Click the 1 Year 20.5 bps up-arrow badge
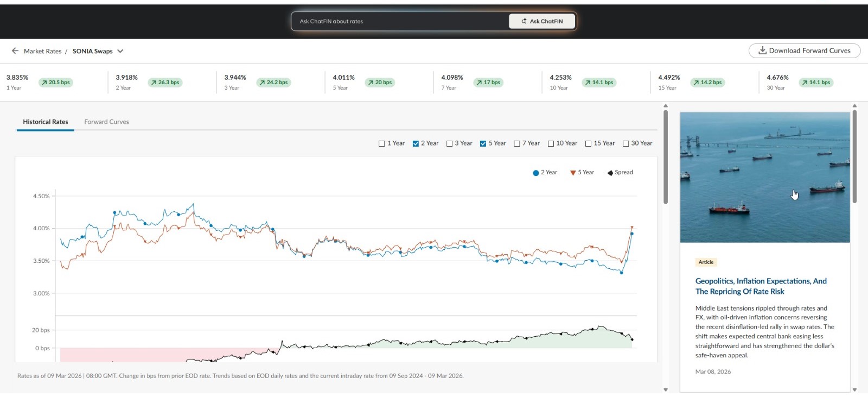The height and width of the screenshot is (397, 868). [x=56, y=83]
